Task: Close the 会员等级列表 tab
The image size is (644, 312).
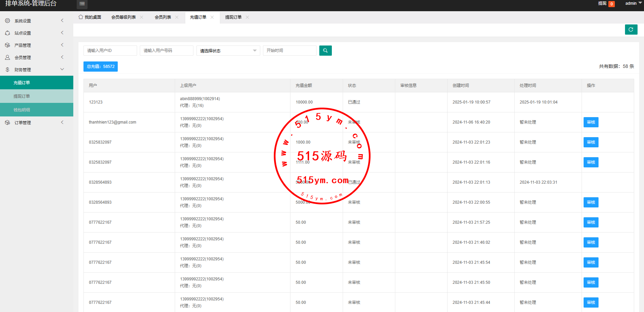Action: pyautogui.click(x=141, y=17)
